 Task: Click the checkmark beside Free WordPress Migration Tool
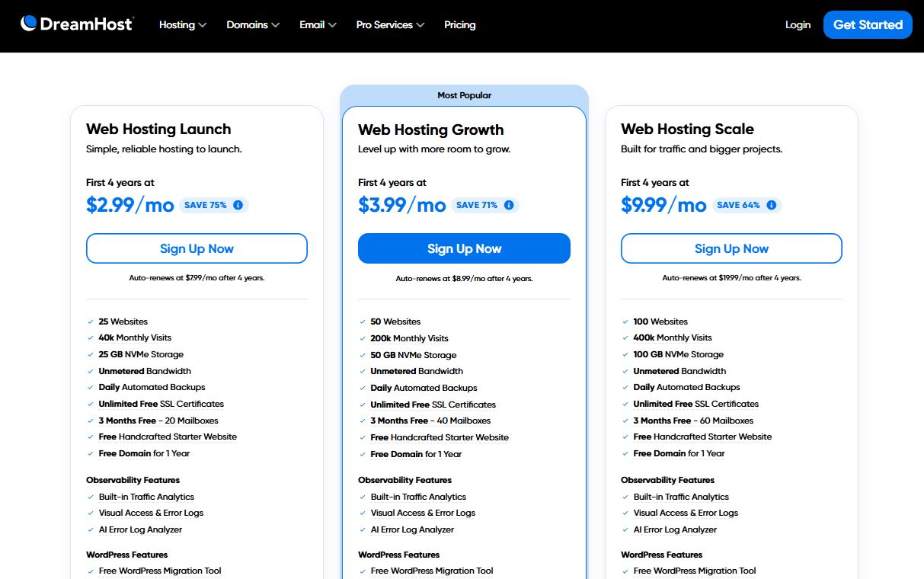tap(91, 571)
